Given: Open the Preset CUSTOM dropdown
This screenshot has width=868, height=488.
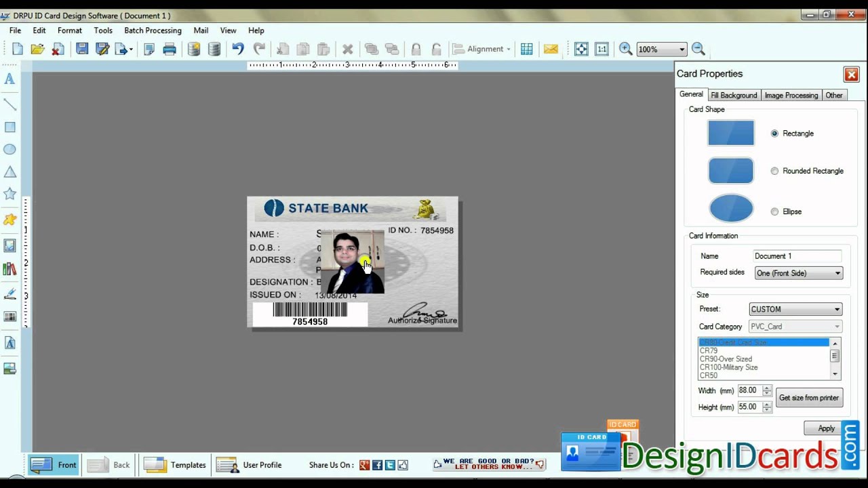Looking at the screenshot, I should 795,309.
